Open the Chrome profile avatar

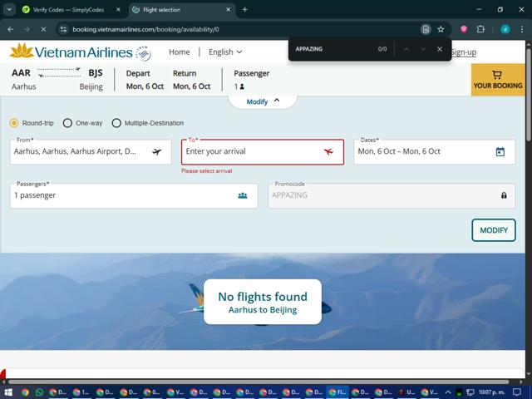coord(505,29)
